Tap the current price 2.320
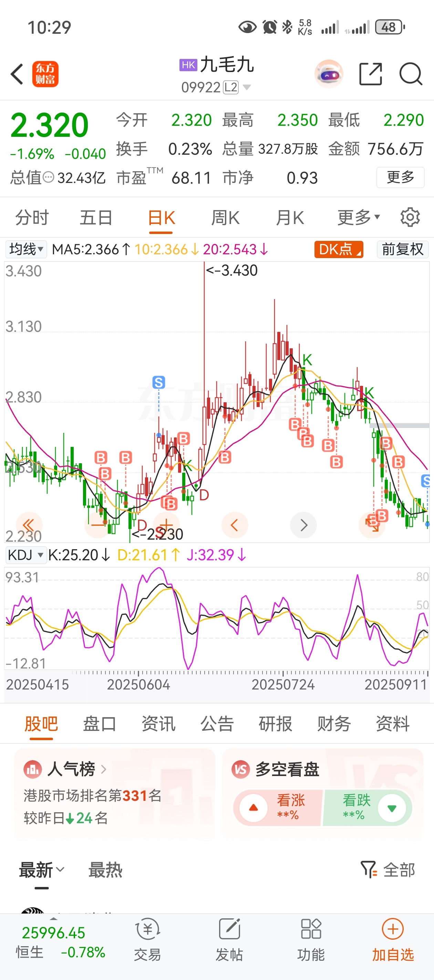Image resolution: width=434 pixels, height=980 pixels. (50, 125)
